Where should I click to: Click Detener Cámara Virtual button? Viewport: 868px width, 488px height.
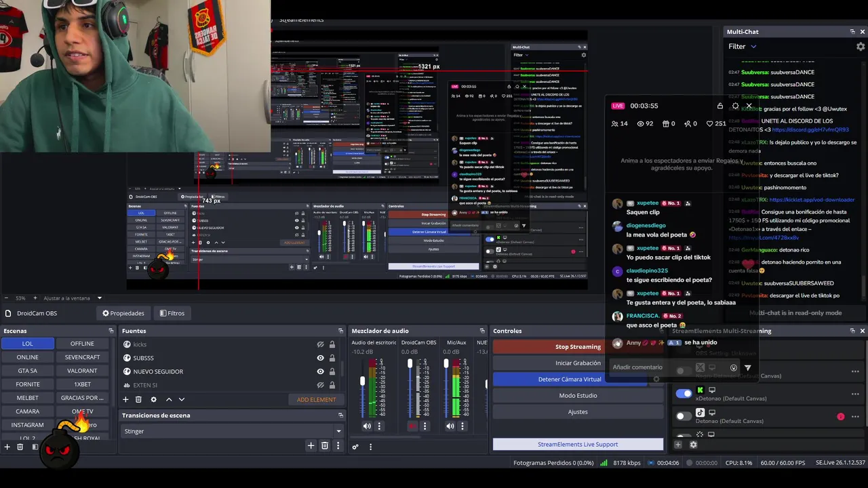(x=570, y=379)
